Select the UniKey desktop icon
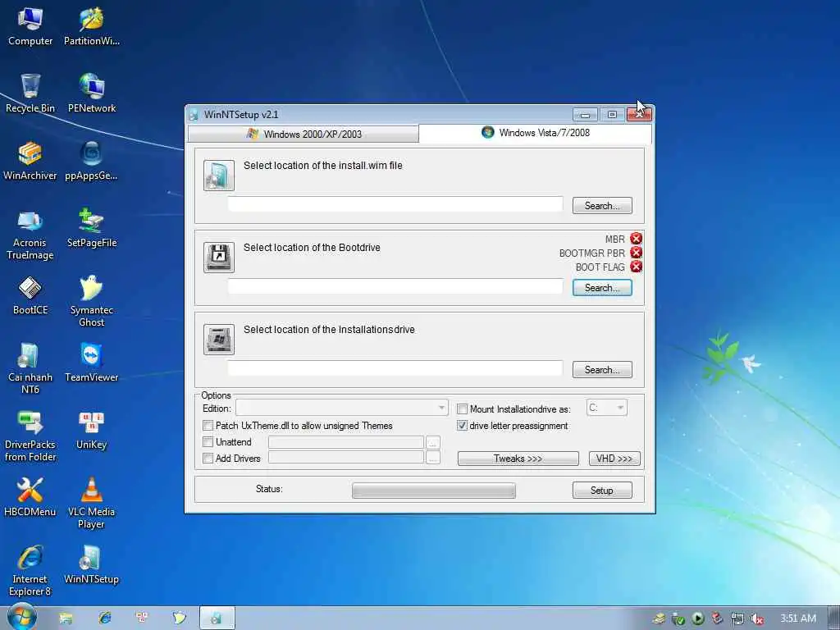Screen dimensions: 840x630 [x=92, y=430]
